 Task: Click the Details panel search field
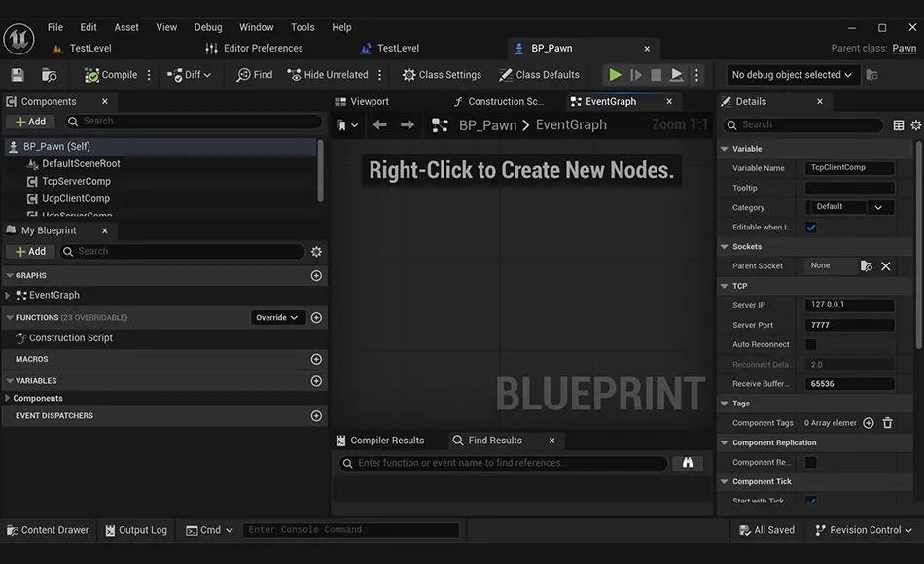(803, 124)
